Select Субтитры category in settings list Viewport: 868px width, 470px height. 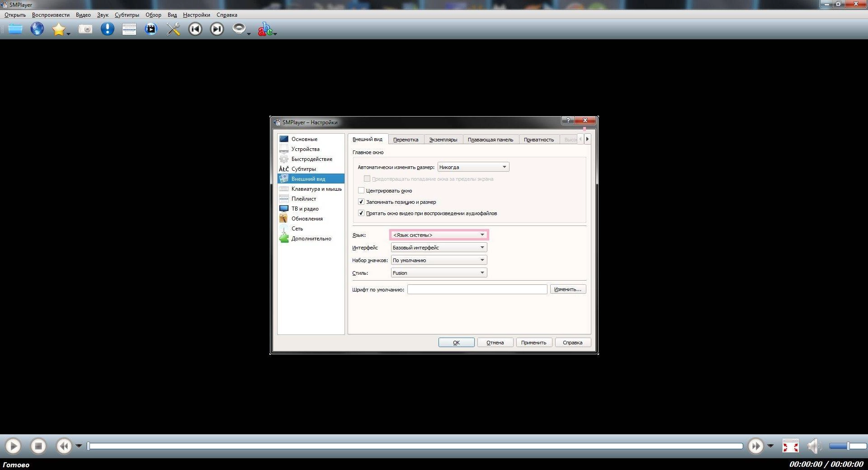pyautogui.click(x=311, y=169)
